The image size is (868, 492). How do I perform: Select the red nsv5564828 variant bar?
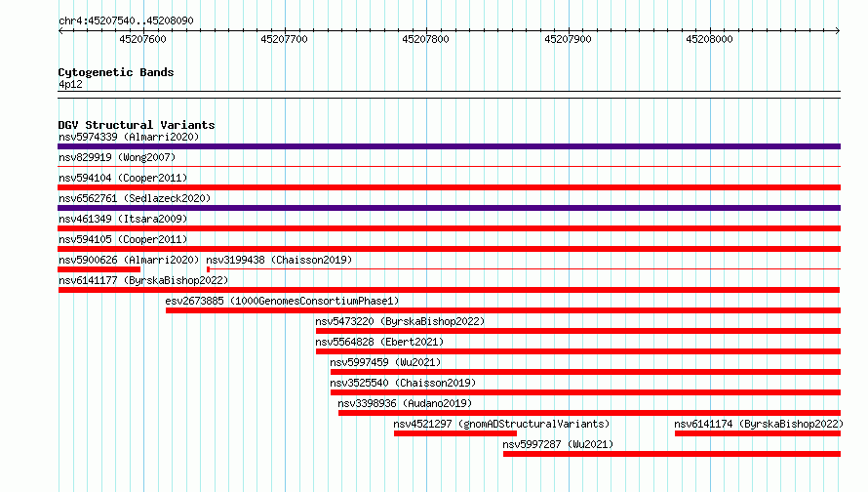click(578, 351)
